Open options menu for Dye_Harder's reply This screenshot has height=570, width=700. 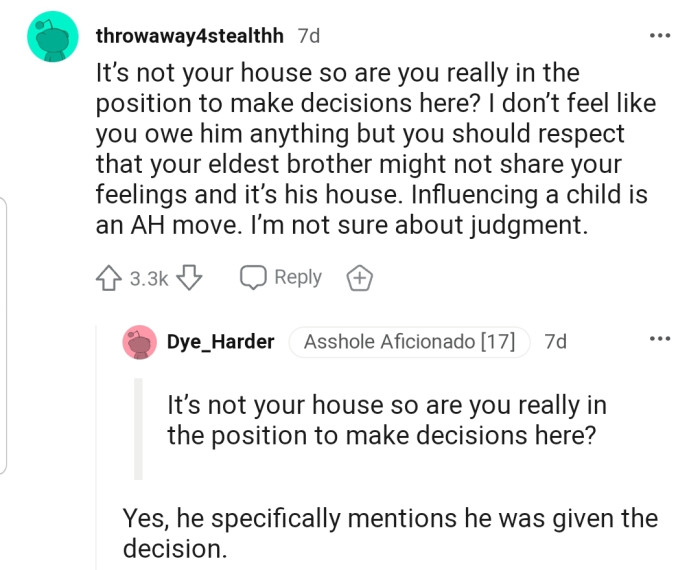(x=659, y=340)
